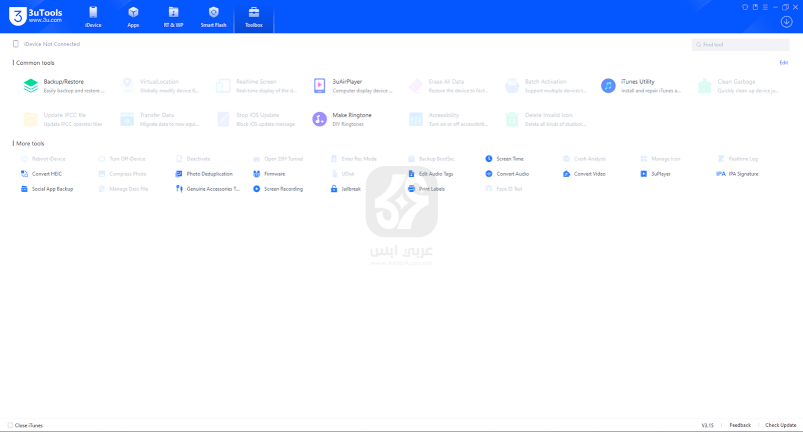Select the Deactivate tool
803x432 pixels.
pyautogui.click(x=193, y=159)
